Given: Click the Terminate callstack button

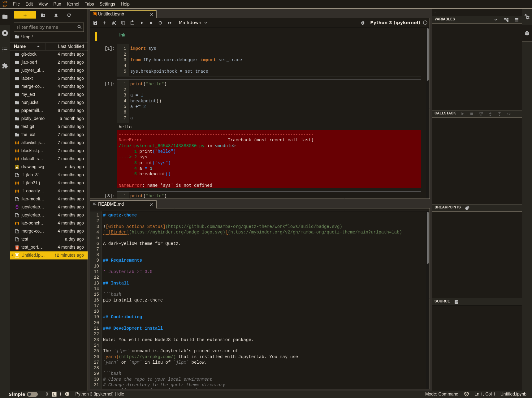Looking at the screenshot, I should tap(472, 114).
